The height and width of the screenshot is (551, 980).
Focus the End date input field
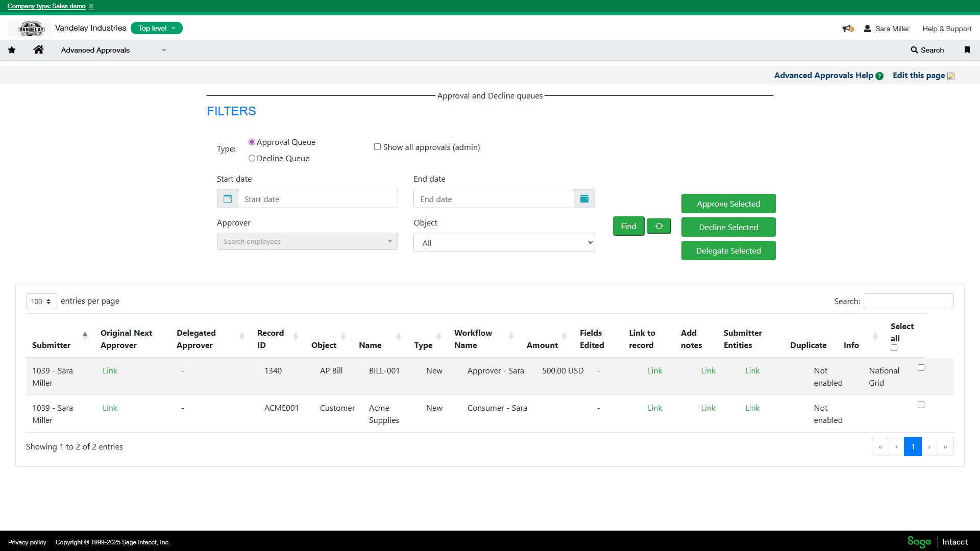(x=494, y=198)
